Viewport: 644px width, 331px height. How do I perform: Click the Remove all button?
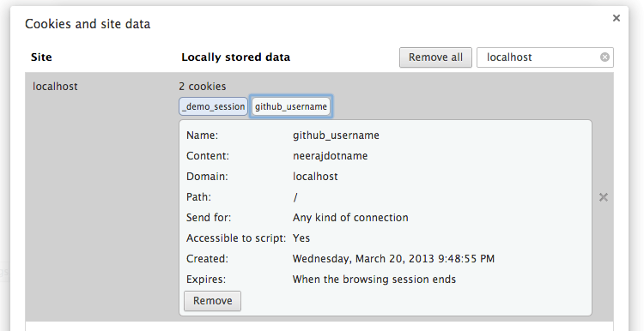coord(435,57)
